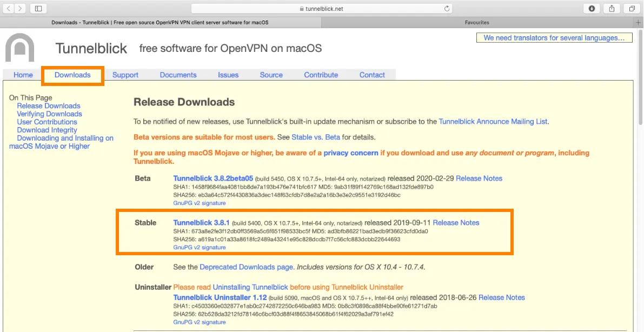Open Tunnelblick Announce Mailing List link
Image resolution: width=644 pixels, height=332 pixels.
(493, 121)
